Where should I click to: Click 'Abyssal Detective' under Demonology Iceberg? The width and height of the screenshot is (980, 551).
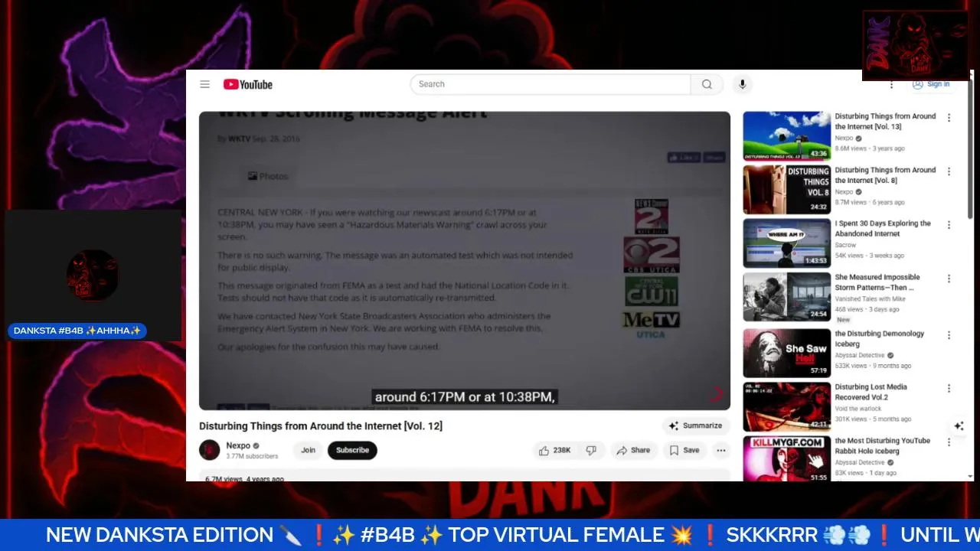[x=860, y=355]
